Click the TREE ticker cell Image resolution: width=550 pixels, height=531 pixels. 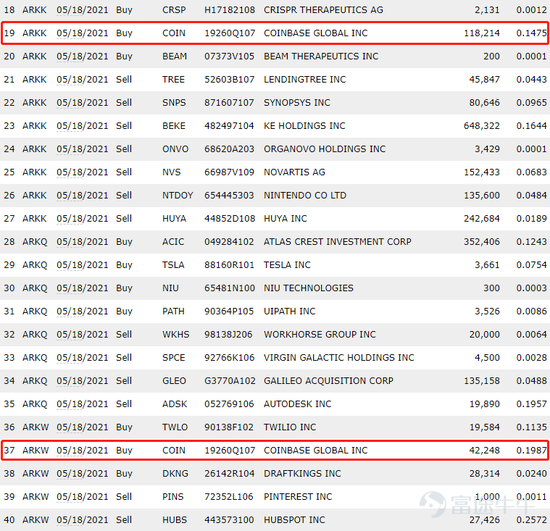[x=173, y=79]
